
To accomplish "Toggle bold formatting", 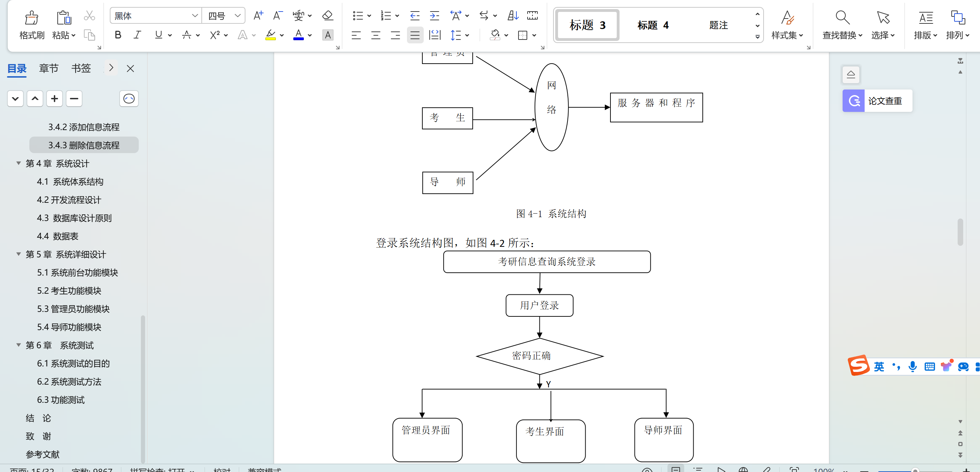I will [x=117, y=35].
